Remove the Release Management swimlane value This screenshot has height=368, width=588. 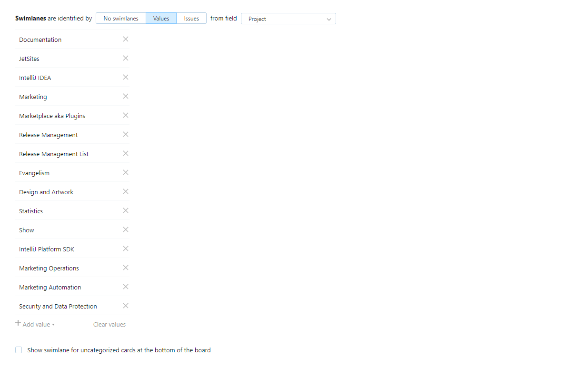(126, 134)
